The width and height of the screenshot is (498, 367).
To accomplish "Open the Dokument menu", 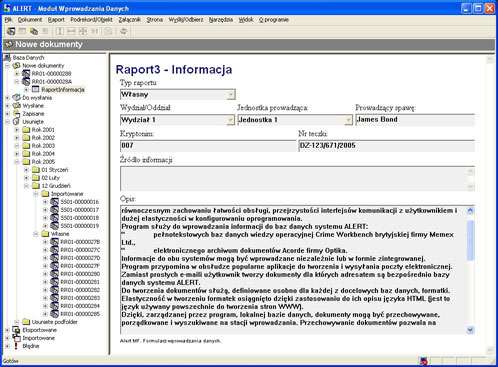I will [30, 20].
